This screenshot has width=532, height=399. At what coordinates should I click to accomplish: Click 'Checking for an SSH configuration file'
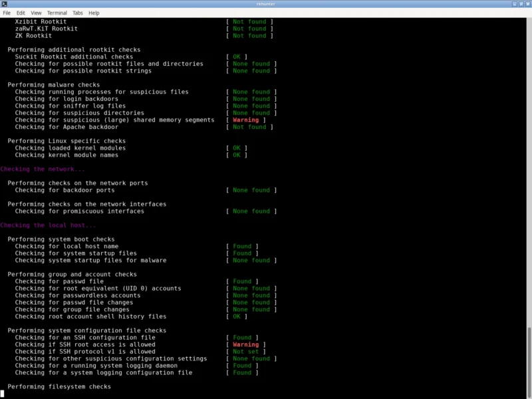pos(85,338)
